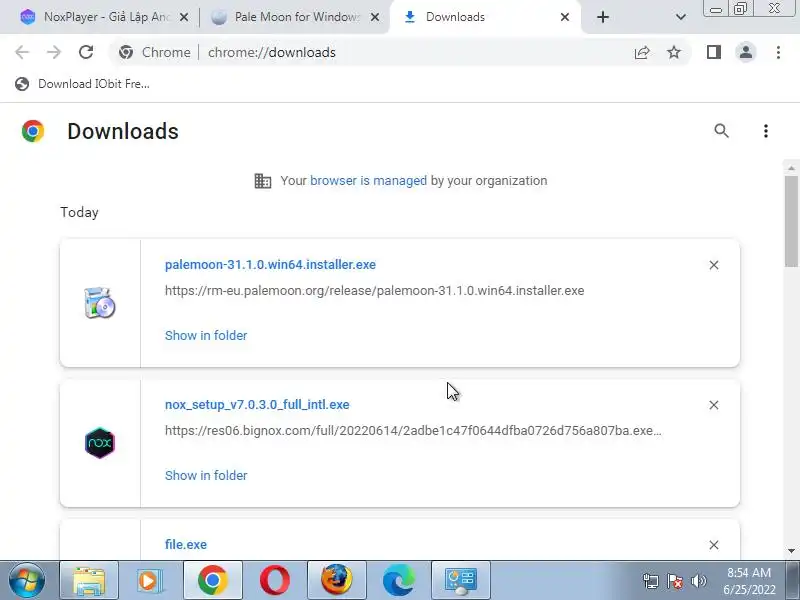This screenshot has width=800, height=600.
Task: Open the Control Panel taskbar icon
Action: tap(461, 580)
